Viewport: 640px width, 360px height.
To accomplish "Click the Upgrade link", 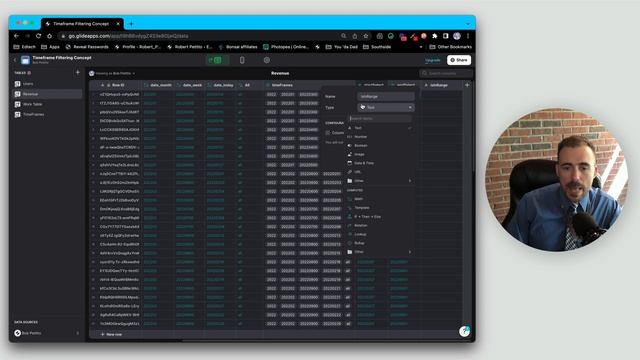I will point(433,60).
